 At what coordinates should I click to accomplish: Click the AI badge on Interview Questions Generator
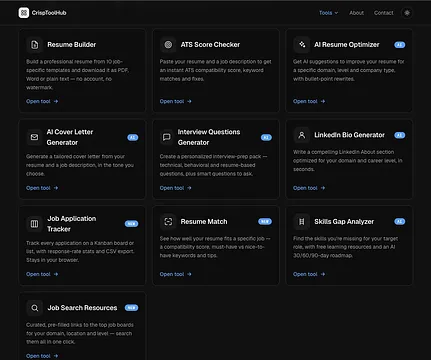pos(266,137)
